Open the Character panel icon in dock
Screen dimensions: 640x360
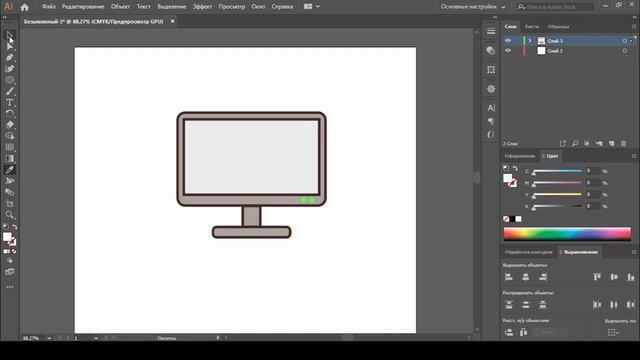491,108
